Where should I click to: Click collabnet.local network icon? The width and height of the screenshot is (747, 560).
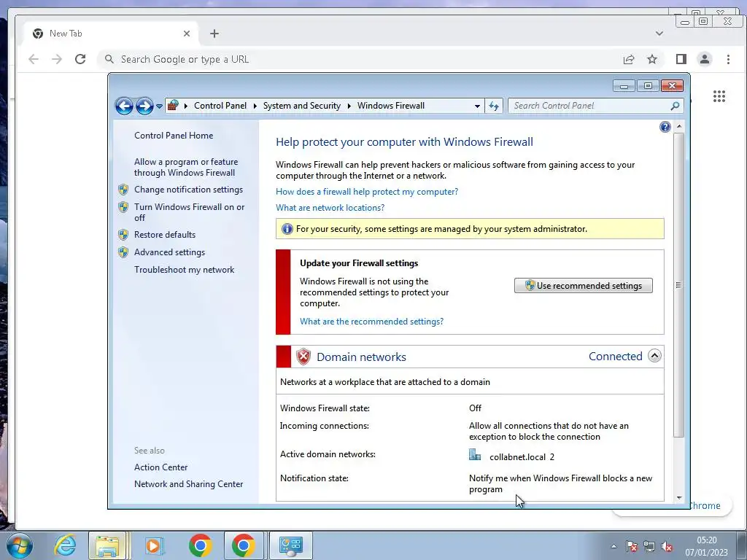coord(475,455)
